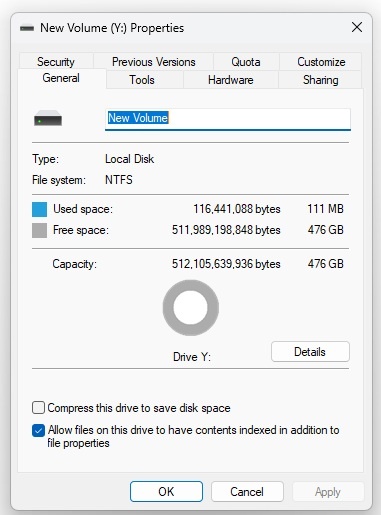Click the 512,105,639,936 bytes capacity

226,264
